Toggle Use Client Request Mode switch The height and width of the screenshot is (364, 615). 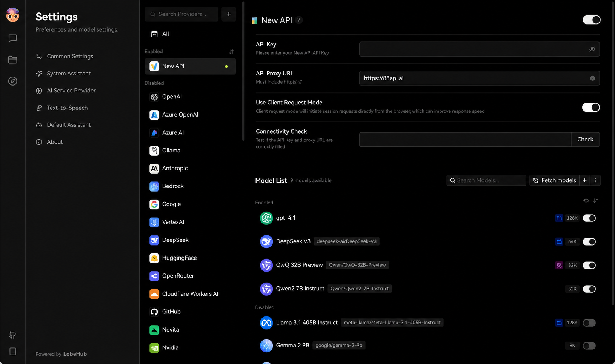(590, 108)
